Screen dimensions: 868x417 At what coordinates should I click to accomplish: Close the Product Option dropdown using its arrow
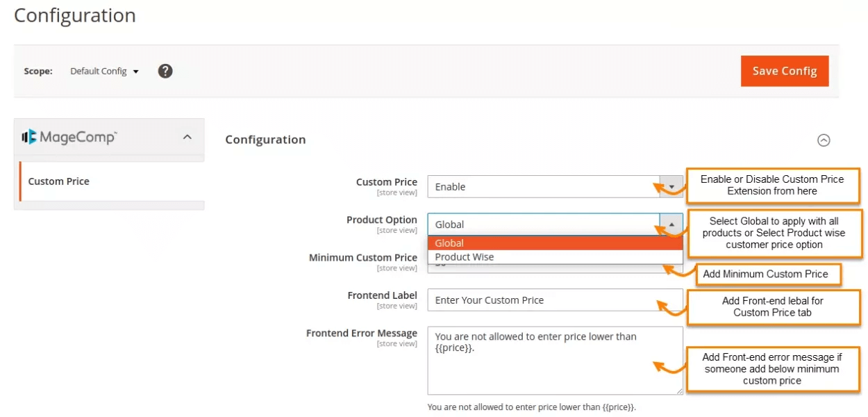coord(671,224)
